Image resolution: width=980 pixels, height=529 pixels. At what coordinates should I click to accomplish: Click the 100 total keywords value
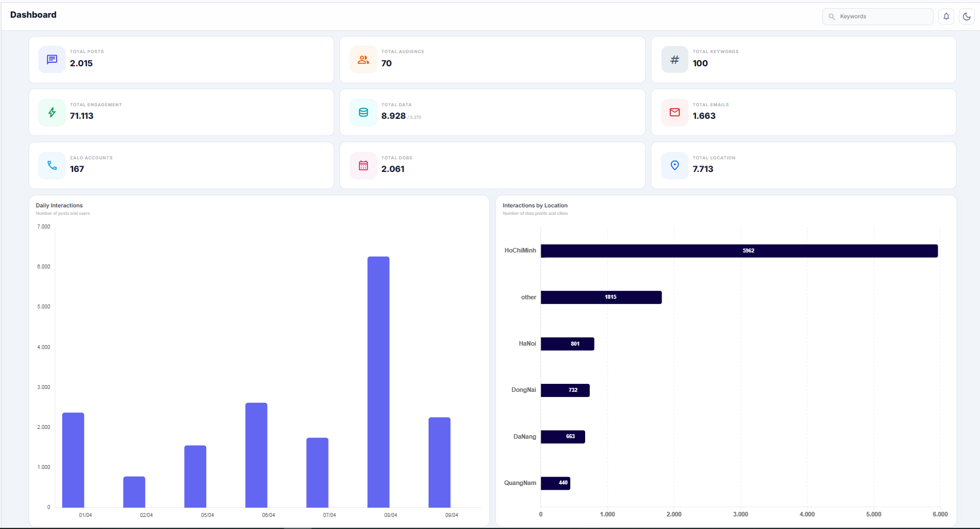[x=701, y=63]
